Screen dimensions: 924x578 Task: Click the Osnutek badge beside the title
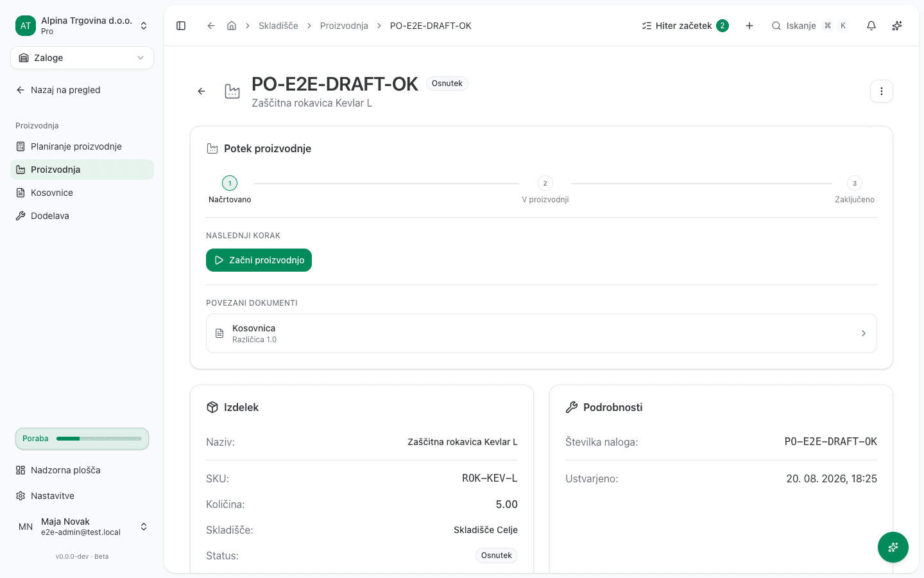447,83
